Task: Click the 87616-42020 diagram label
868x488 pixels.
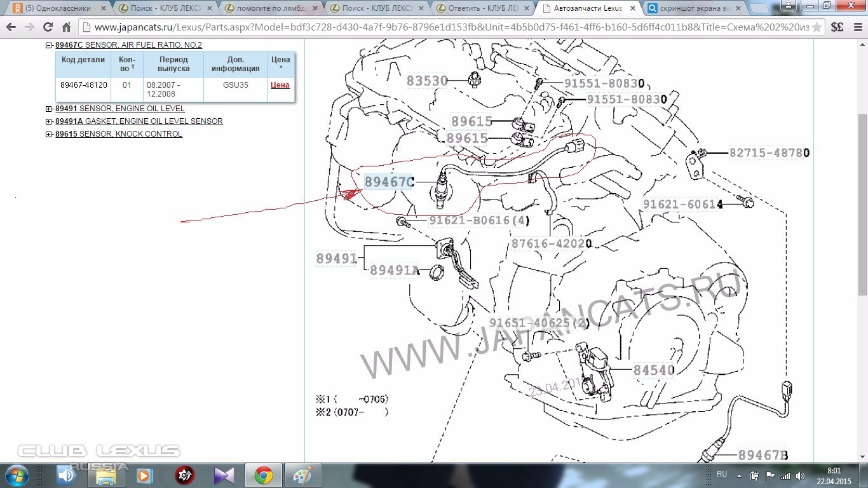Action: coord(552,244)
